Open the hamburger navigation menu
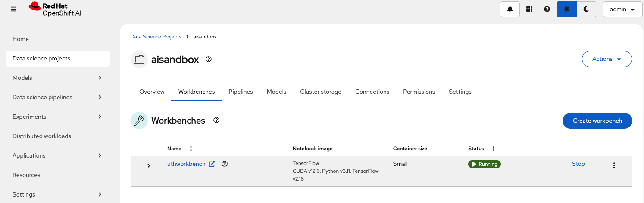This screenshot has height=203, width=644. (14, 9)
